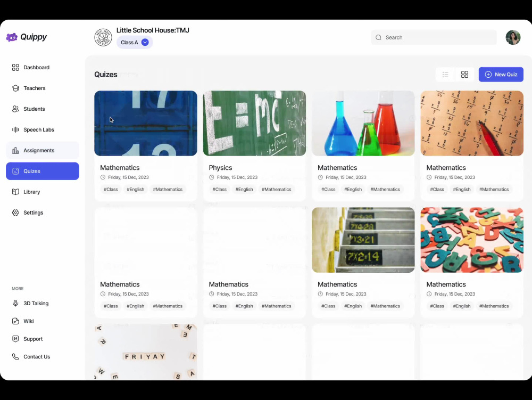Open the Physics chalkboard quiz thumbnail
Image resolution: width=532 pixels, height=400 pixels.
[254, 123]
